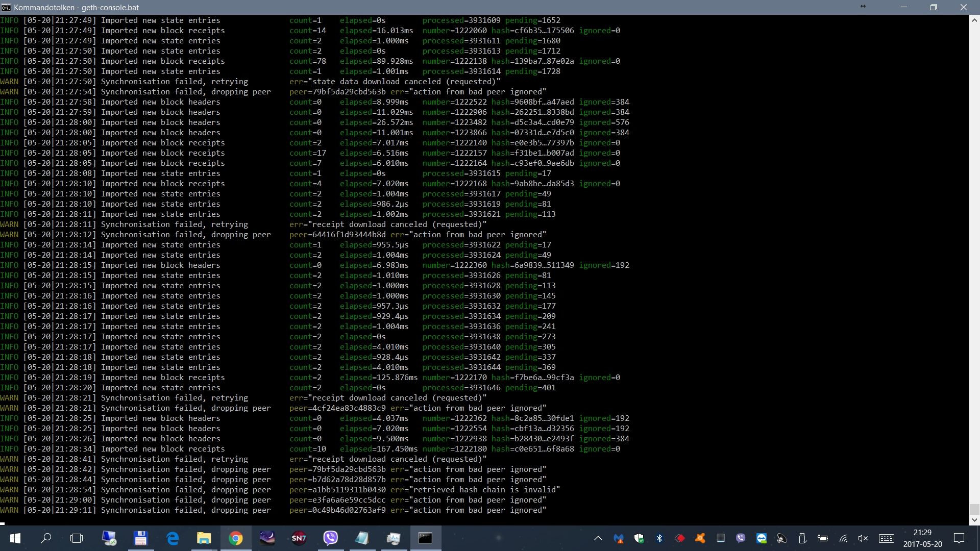Open the touch keyboard tray icon

pyautogui.click(x=887, y=538)
